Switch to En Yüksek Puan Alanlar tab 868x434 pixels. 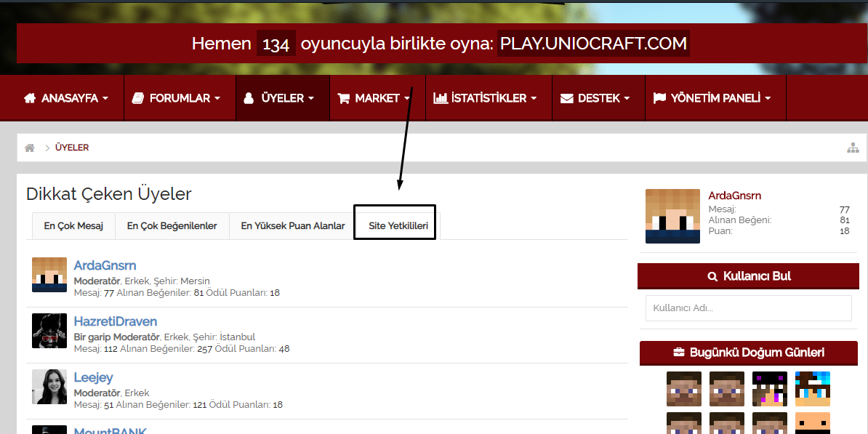click(x=293, y=226)
